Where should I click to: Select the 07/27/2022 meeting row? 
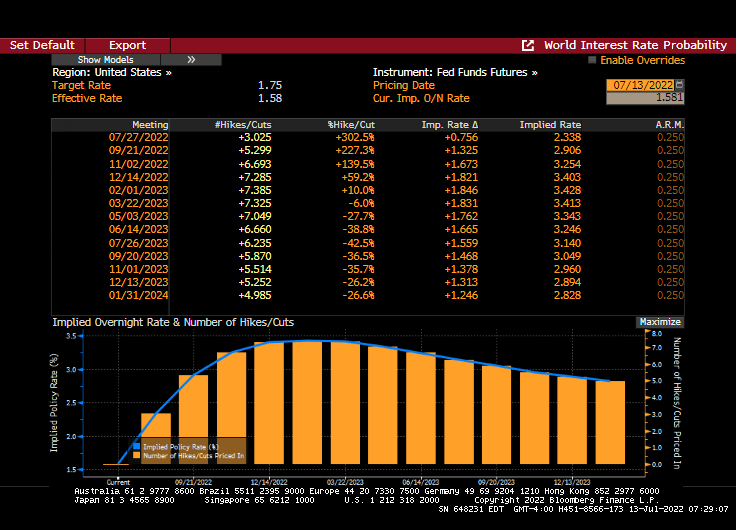(x=139, y=137)
